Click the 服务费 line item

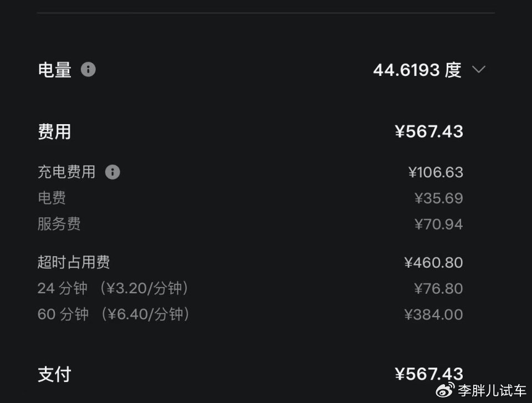tap(59, 224)
